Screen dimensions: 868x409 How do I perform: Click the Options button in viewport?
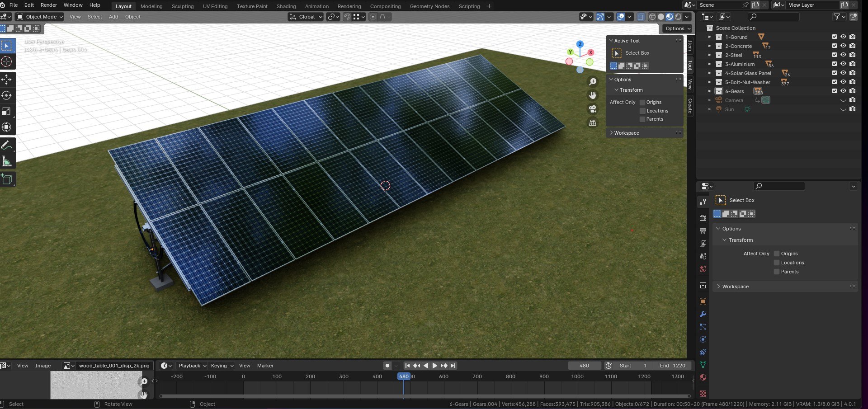pos(678,28)
